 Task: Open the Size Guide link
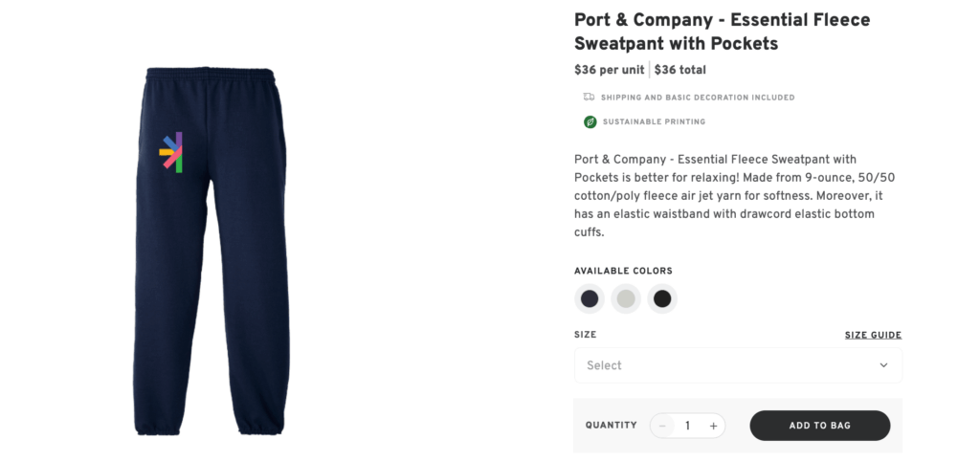[873, 335]
